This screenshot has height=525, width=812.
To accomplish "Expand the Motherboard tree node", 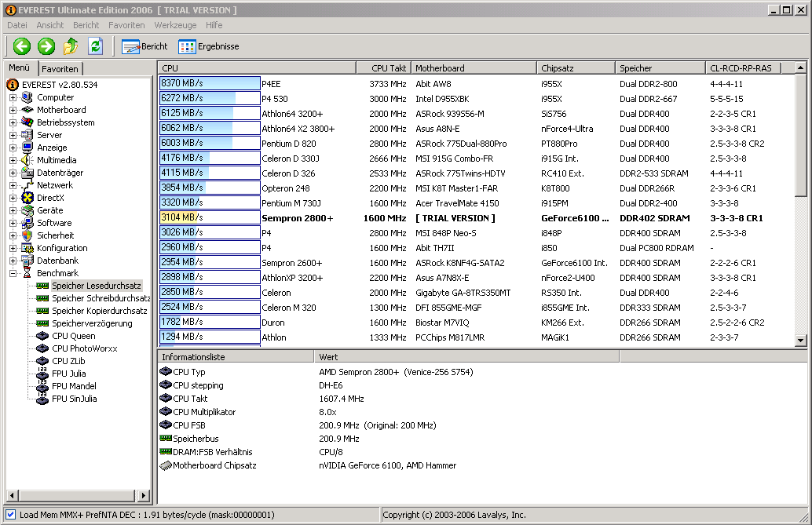I will (13, 110).
